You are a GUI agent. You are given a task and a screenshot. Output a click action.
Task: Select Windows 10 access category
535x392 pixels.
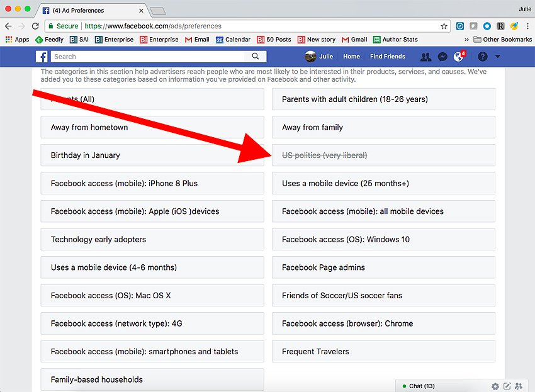point(383,239)
